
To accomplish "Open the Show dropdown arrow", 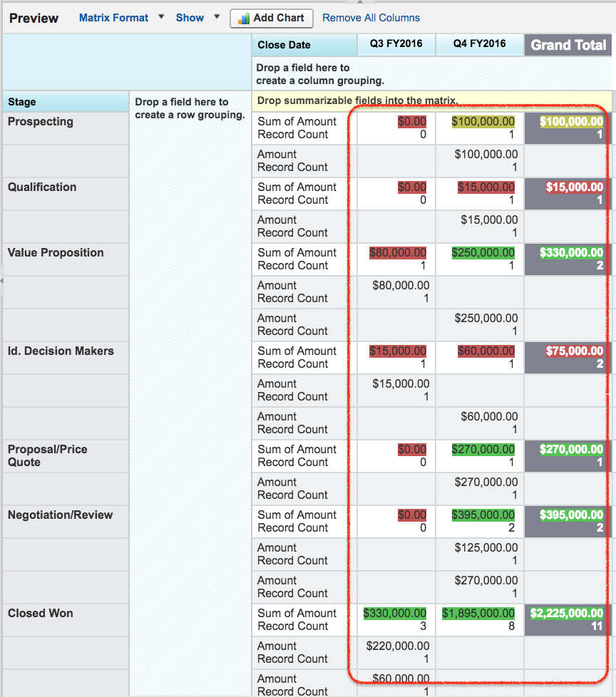I will click(x=215, y=18).
